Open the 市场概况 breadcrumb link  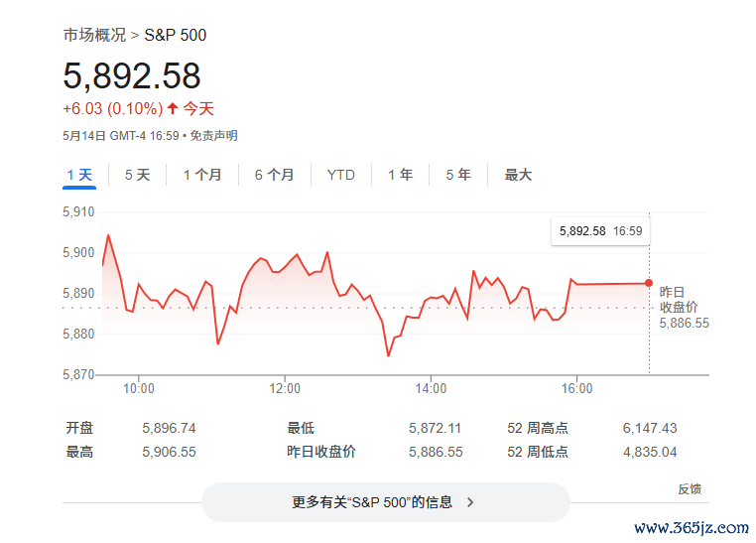tap(94, 35)
